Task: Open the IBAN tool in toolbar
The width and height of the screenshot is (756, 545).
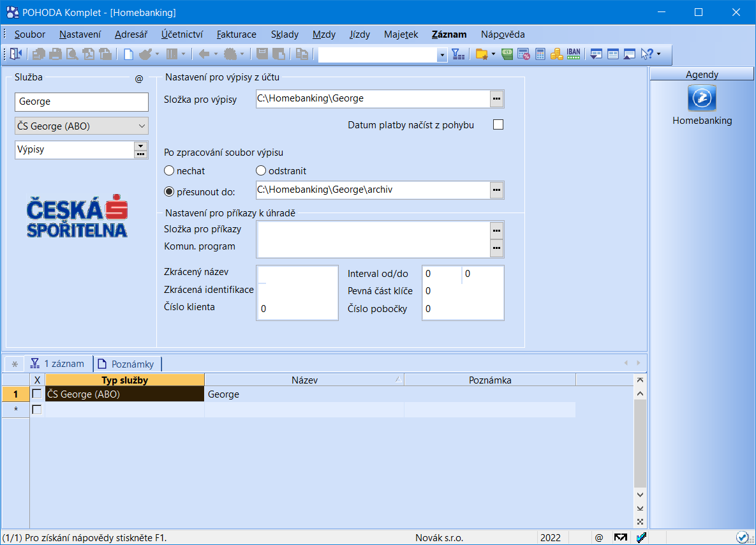Action: coord(574,55)
